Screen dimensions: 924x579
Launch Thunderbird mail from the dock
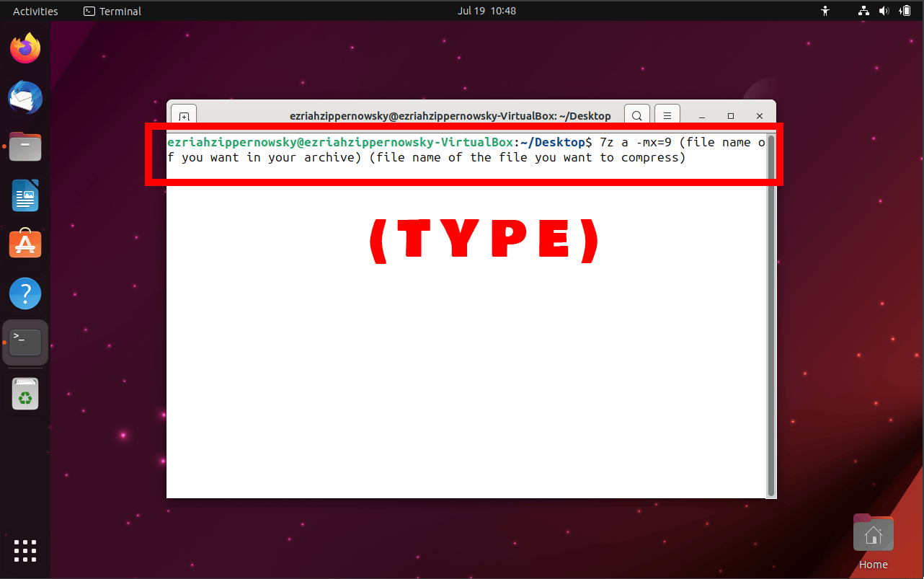click(25, 97)
